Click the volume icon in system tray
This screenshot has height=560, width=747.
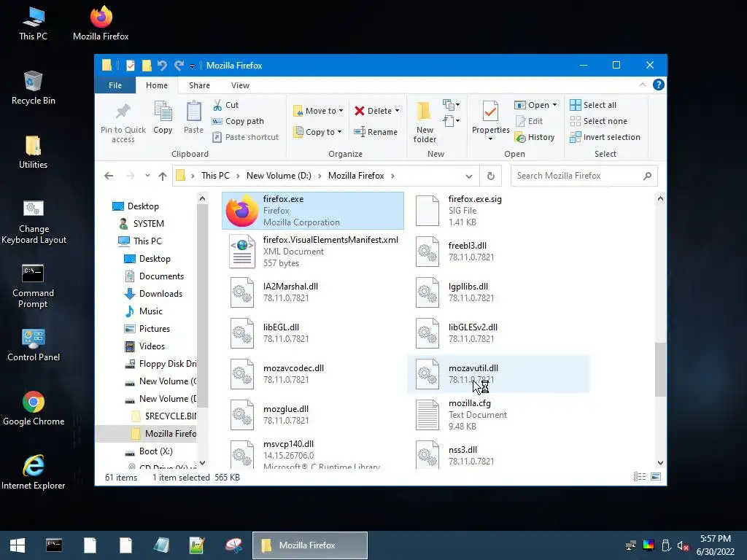(x=682, y=545)
